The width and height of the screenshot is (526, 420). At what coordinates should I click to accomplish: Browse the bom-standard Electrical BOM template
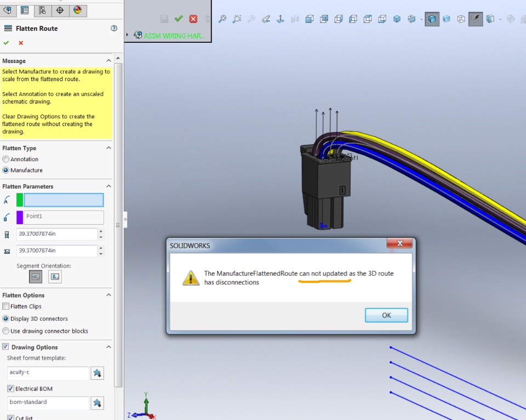(98, 403)
